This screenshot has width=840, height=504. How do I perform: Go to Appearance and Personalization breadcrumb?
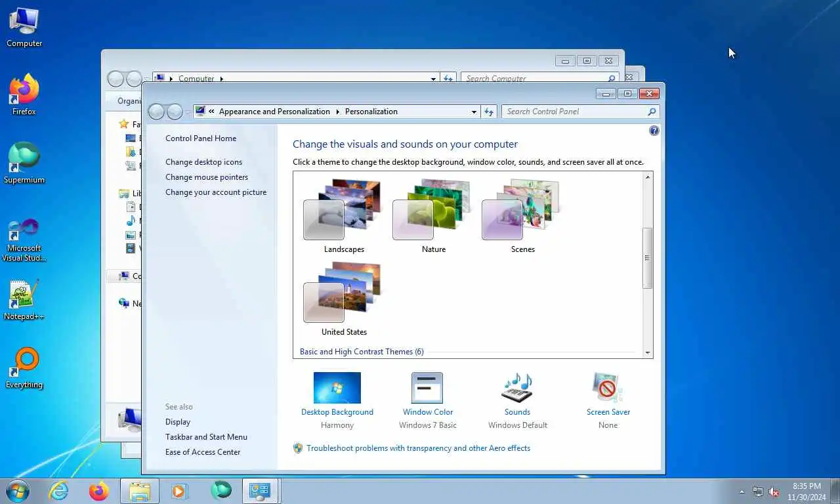click(274, 112)
